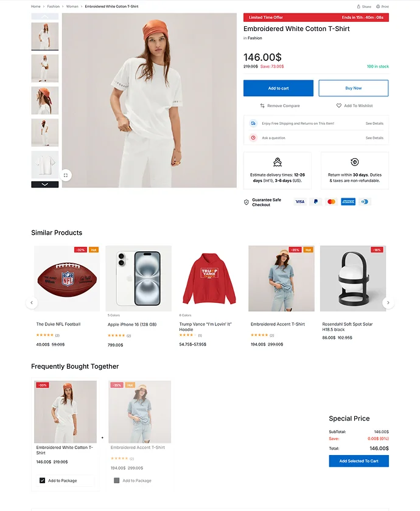The width and height of the screenshot is (420, 511).
Task: Check Add to Package for Accent T-Shirt
Action: coord(116,481)
